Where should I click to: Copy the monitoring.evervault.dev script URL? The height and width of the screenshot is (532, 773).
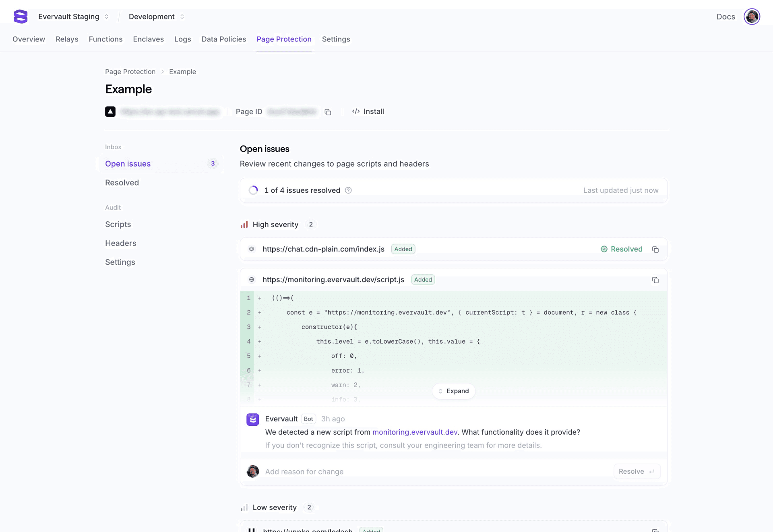pos(655,280)
